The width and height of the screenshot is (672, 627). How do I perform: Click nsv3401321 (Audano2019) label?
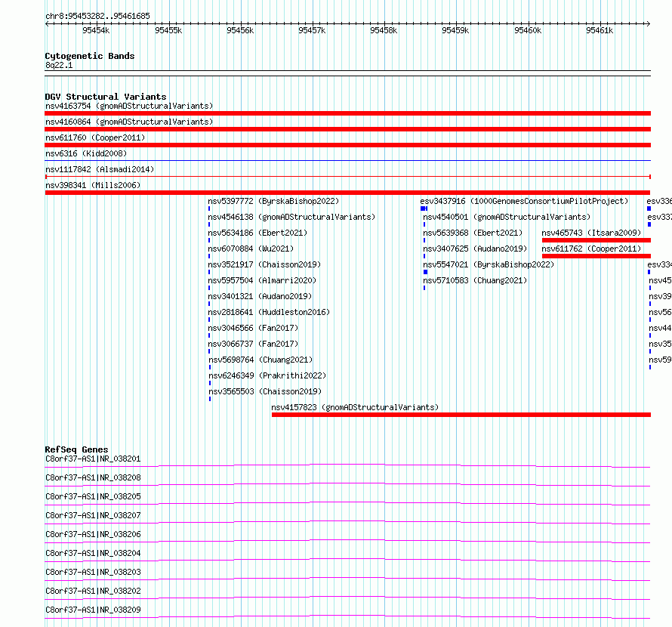[260, 296]
